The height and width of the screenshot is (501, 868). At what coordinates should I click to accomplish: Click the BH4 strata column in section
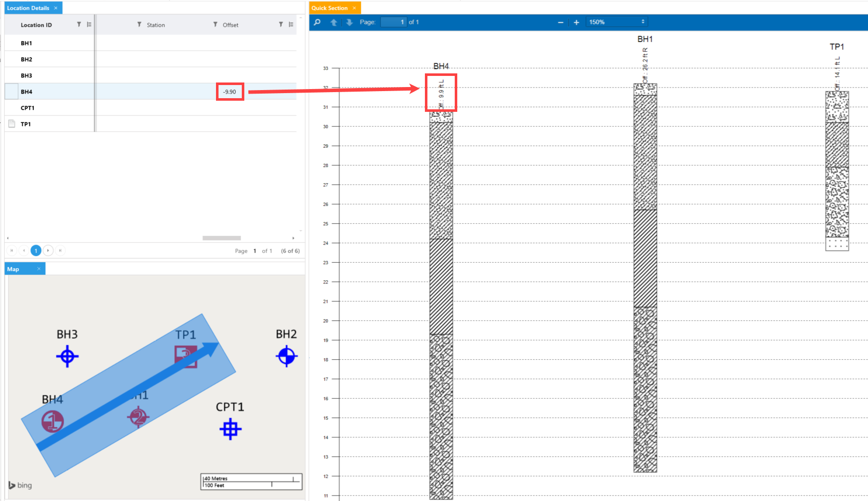[441, 306]
